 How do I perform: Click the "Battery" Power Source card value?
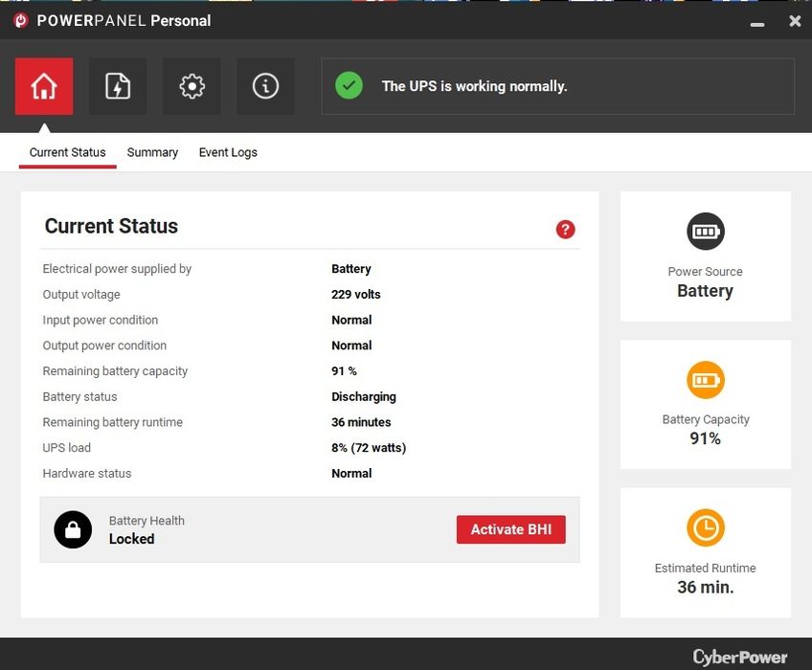click(706, 290)
